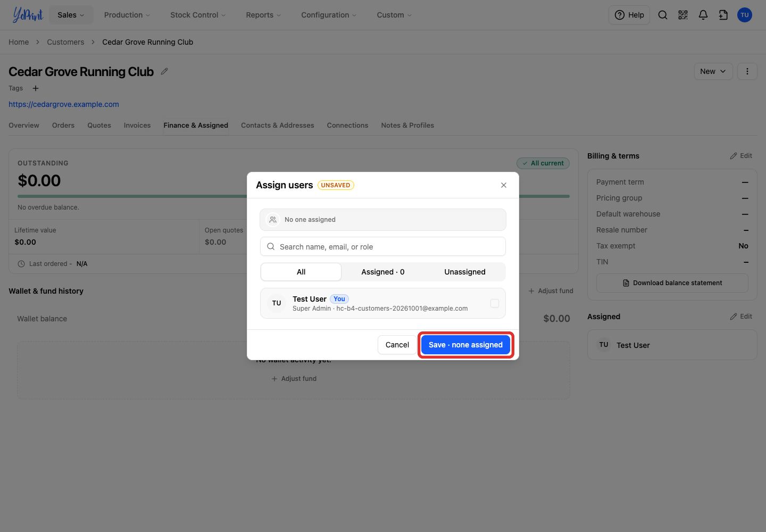Close the Assign users dialog
Image resolution: width=766 pixels, height=532 pixels.
tap(504, 185)
